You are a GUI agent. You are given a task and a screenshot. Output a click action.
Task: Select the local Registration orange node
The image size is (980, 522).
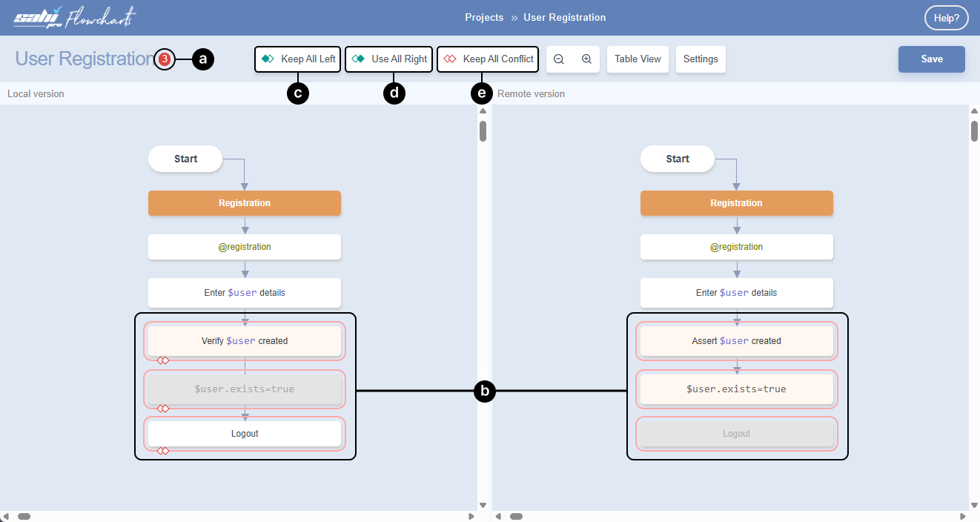(245, 203)
